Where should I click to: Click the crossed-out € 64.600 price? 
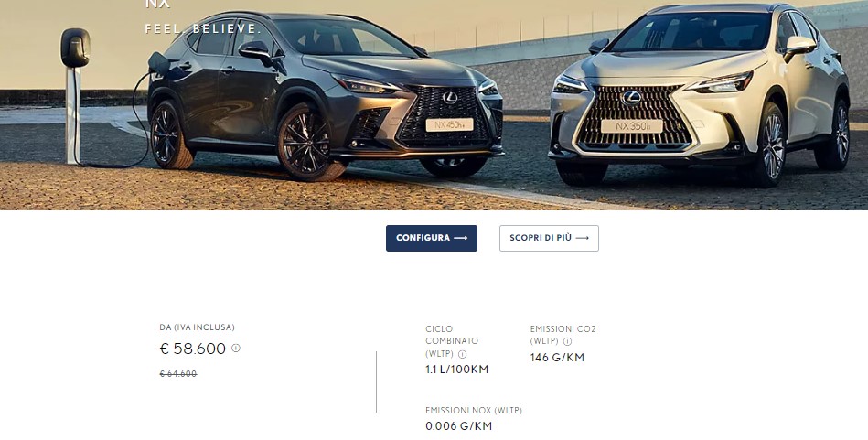pyautogui.click(x=178, y=374)
